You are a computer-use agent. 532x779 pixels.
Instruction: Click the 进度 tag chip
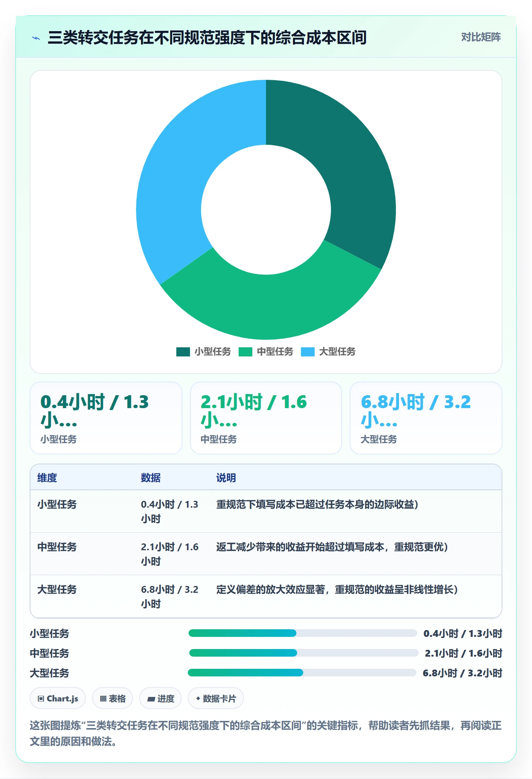pos(160,698)
